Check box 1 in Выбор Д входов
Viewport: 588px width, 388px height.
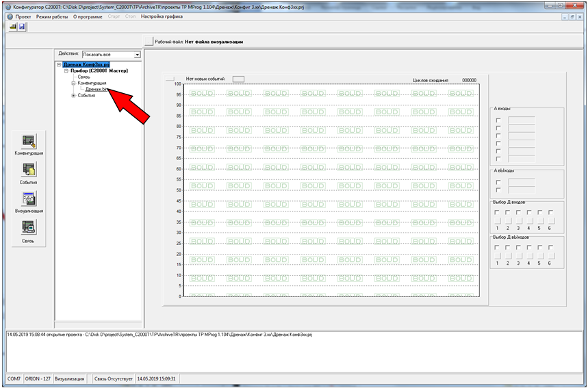click(497, 212)
